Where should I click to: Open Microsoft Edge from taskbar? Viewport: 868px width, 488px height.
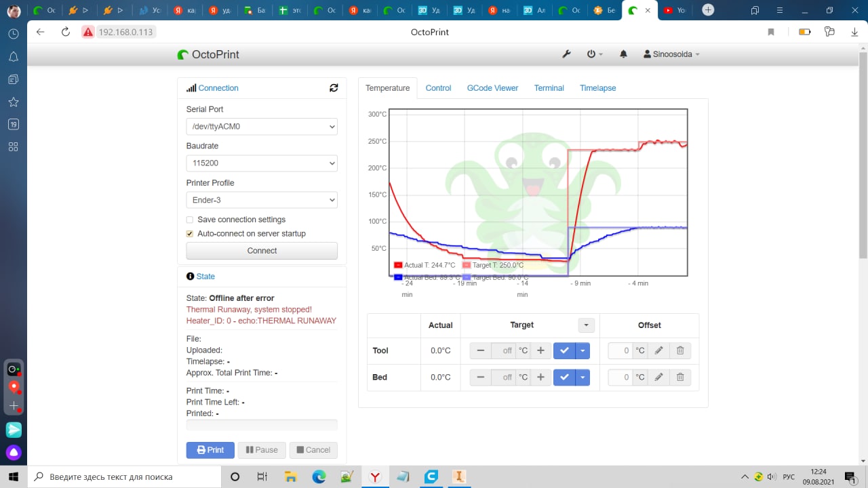(x=319, y=476)
